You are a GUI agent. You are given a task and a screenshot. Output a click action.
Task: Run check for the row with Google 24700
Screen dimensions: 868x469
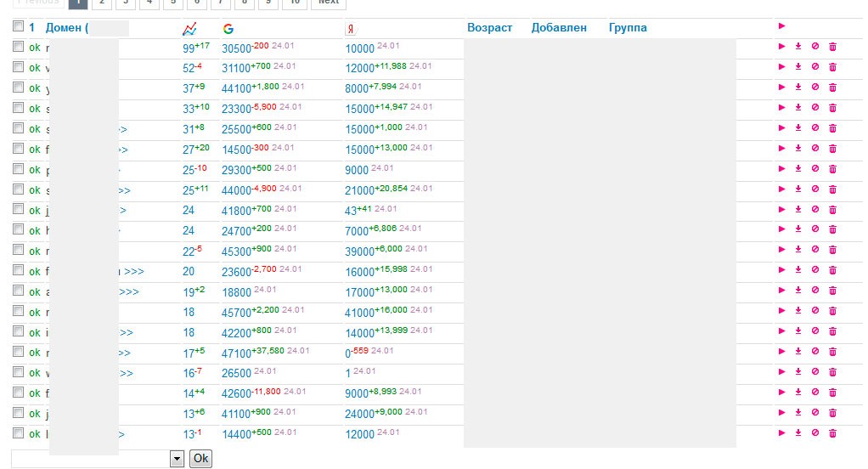tap(781, 229)
